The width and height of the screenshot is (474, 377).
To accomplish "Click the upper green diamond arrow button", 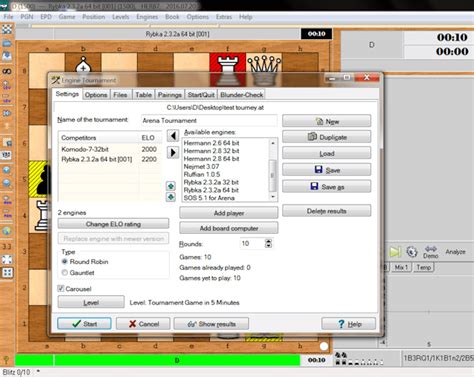I will click(171, 186).
